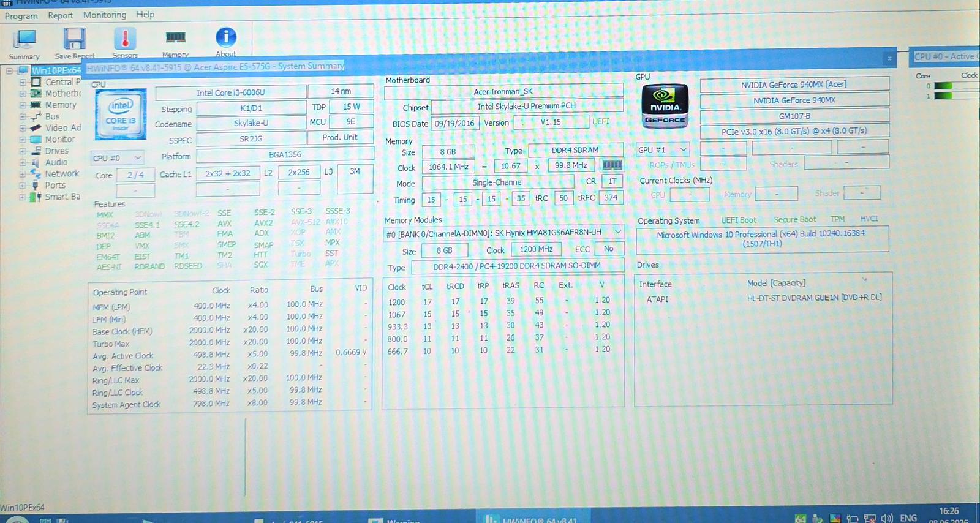Viewport: 980px width, 523px height.
Task: Select the Memory tree icon
Action: [x=36, y=105]
